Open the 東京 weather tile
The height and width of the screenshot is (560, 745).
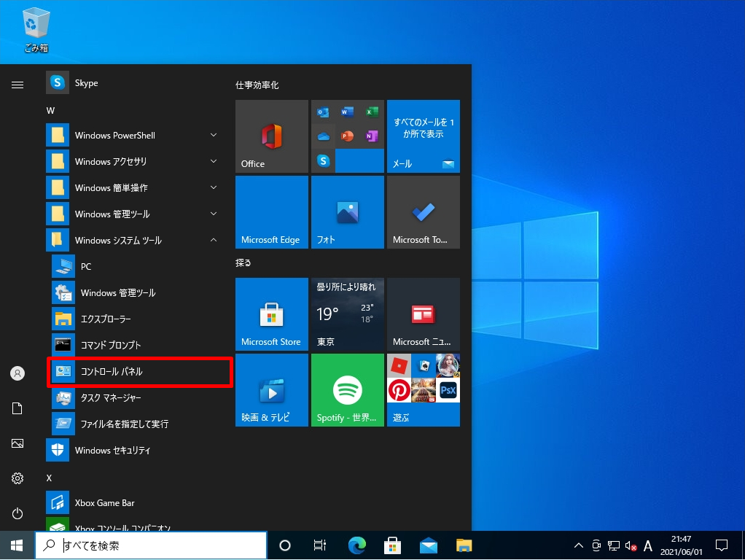point(347,314)
